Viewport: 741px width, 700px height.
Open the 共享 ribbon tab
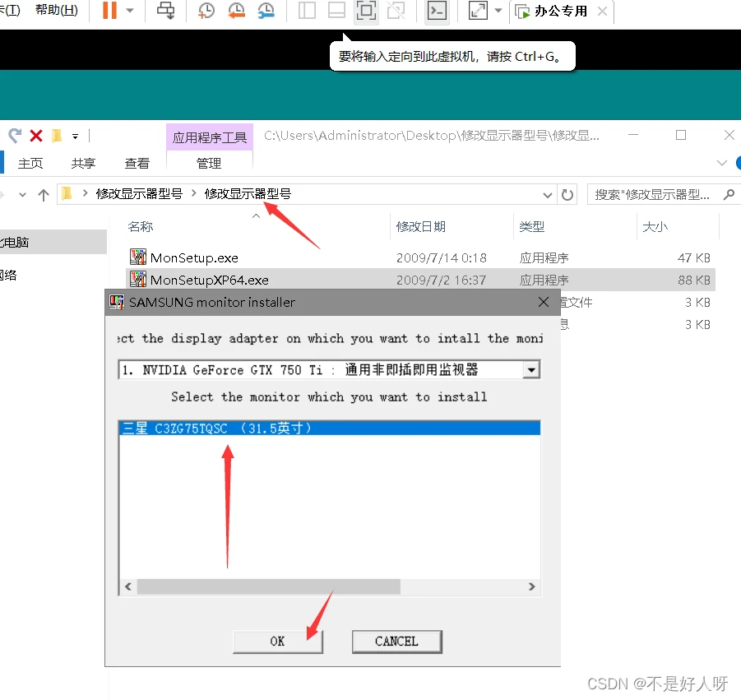[x=83, y=163]
